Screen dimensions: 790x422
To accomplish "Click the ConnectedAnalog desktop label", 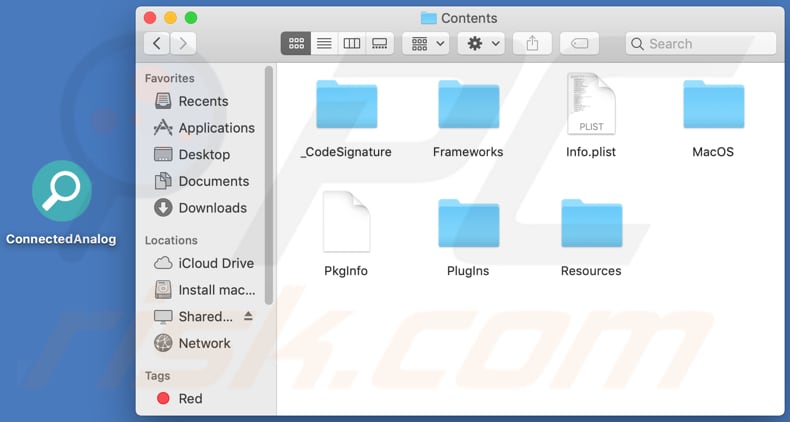I will [61, 239].
